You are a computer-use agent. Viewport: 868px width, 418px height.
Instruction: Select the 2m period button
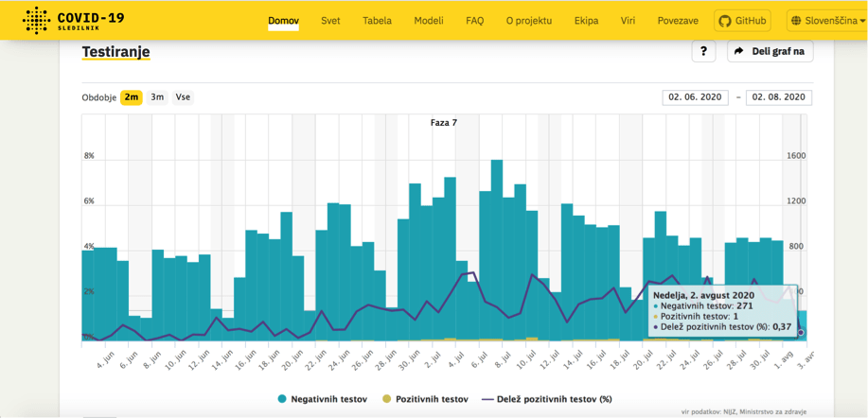point(132,97)
